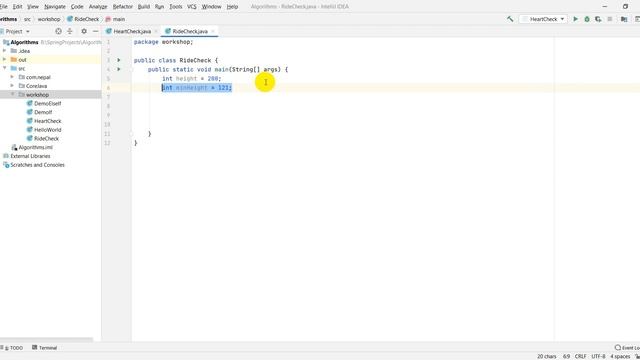
Task: Run HeartCheck with the green play button
Action: 576,19
